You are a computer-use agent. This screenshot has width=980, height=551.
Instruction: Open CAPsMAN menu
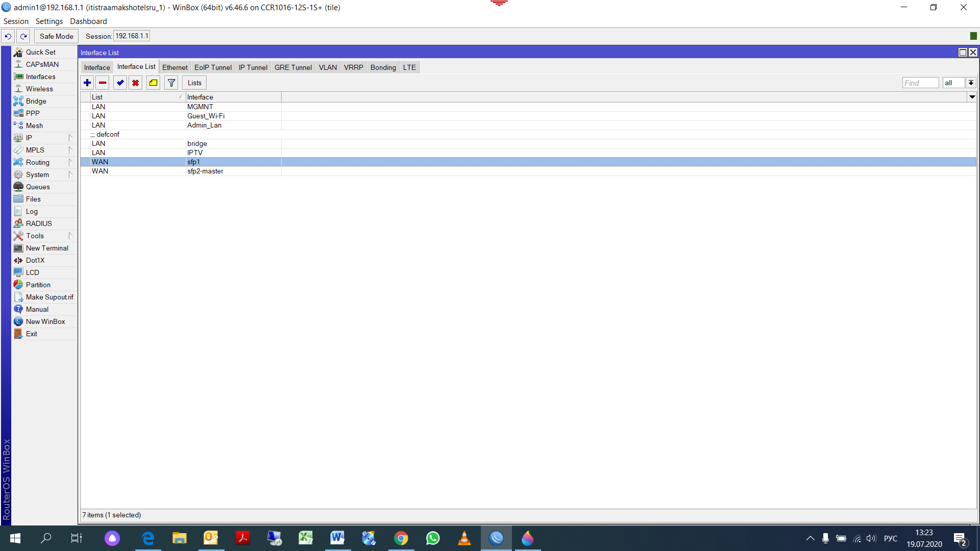coord(44,64)
